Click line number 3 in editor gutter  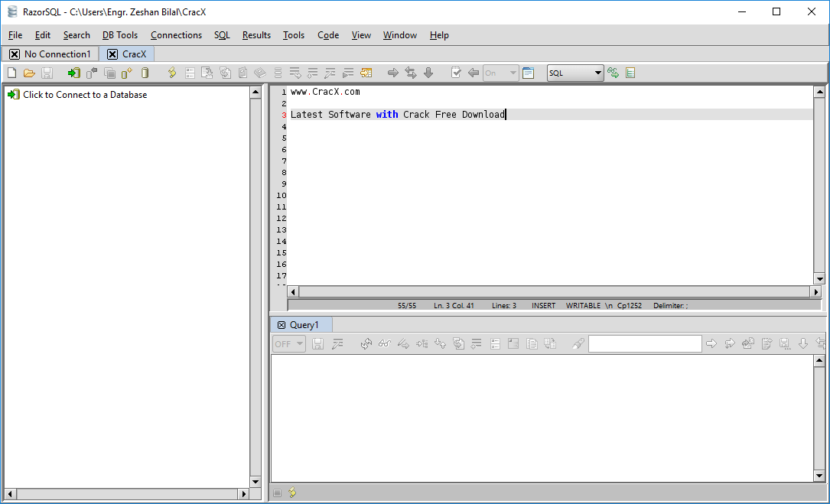click(284, 115)
